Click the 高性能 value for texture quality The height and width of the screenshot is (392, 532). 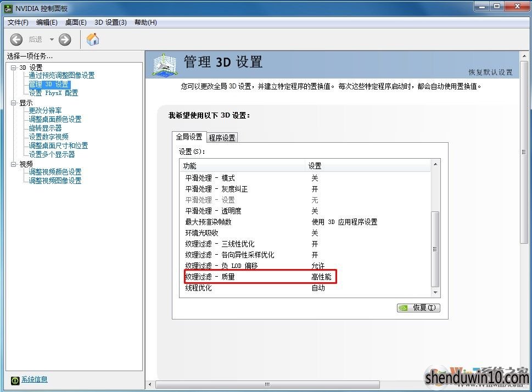click(x=321, y=277)
